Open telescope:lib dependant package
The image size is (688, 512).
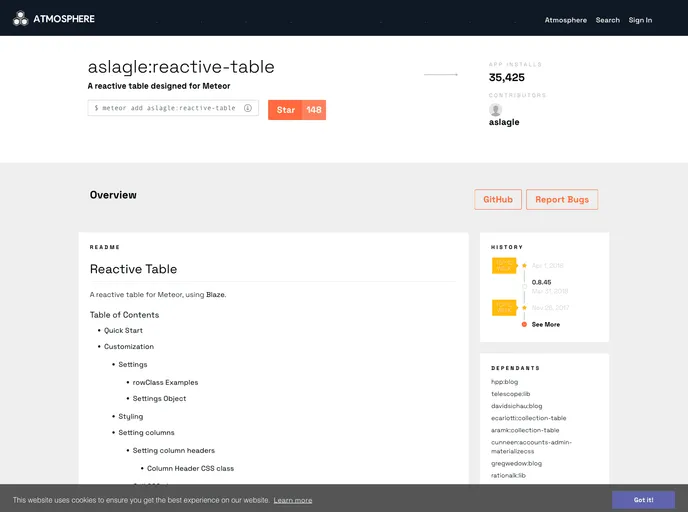(x=511, y=394)
